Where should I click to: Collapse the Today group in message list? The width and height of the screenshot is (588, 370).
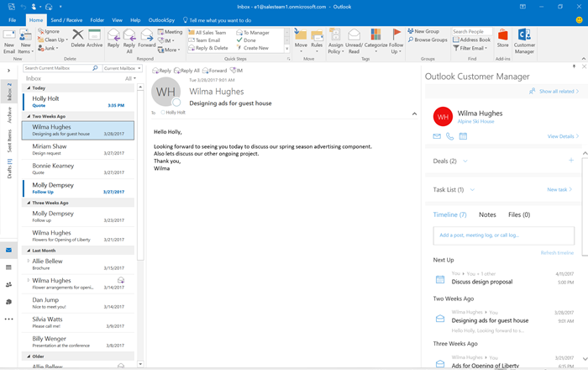coord(29,87)
